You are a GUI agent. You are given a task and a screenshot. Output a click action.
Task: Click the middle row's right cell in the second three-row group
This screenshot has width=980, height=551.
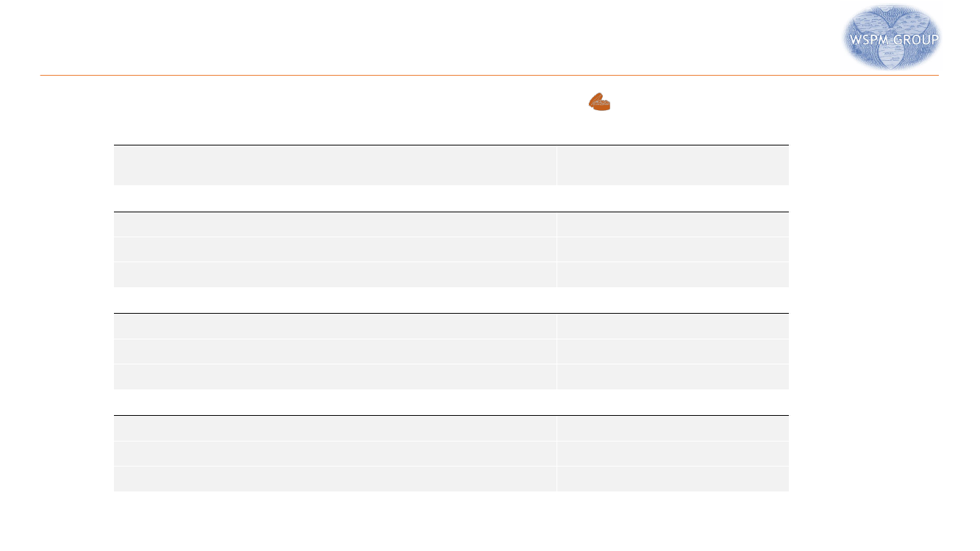[673, 351]
